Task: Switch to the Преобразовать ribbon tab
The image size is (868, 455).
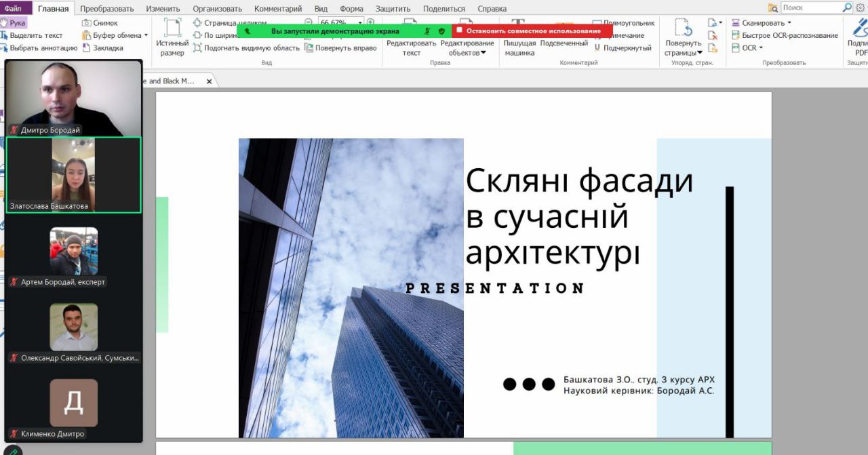Action: click(x=106, y=9)
